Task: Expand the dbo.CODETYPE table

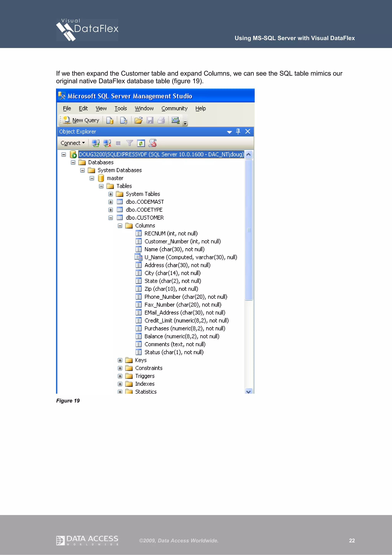Action: pos(111,210)
